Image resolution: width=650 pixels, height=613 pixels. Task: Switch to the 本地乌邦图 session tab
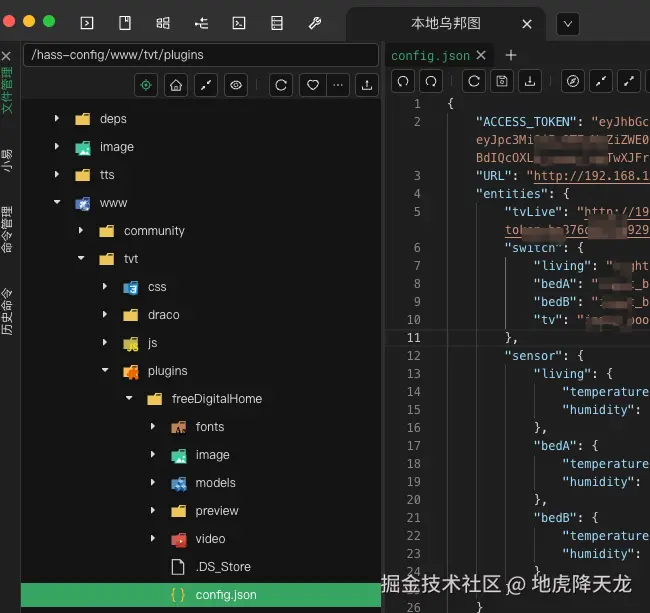pyautogui.click(x=446, y=24)
